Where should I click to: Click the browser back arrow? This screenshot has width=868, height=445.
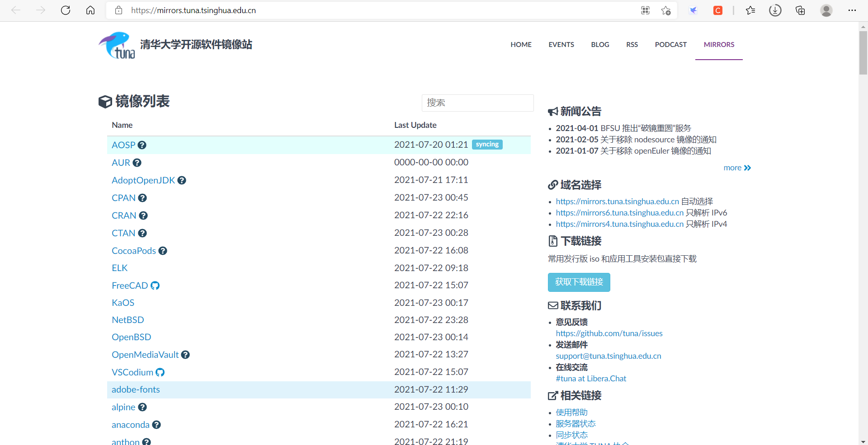16,10
